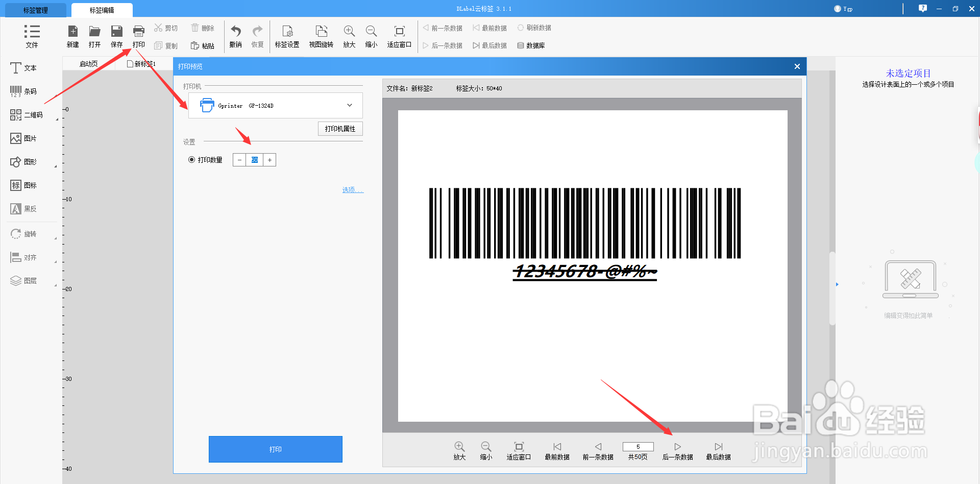Click toolbar 前一条数据 previous record
Viewport: 980px width, 484px height.
443,28
